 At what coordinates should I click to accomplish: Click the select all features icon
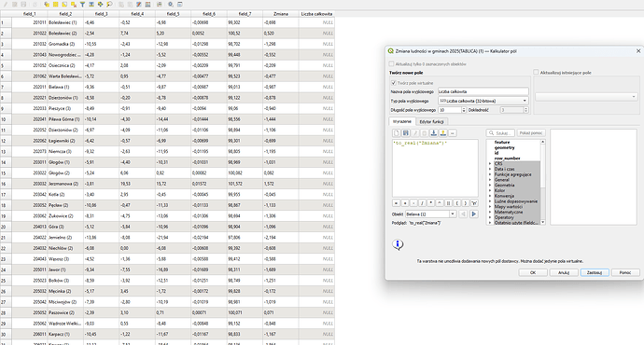pos(55,4)
